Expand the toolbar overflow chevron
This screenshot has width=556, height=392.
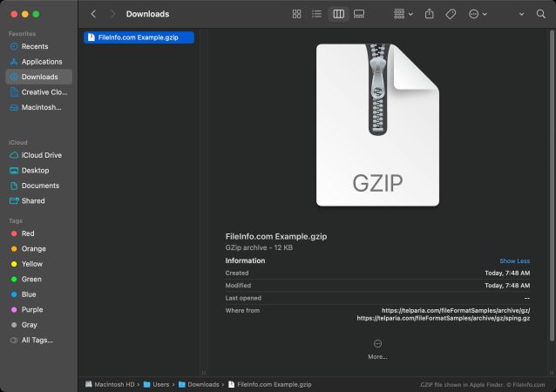(521, 14)
